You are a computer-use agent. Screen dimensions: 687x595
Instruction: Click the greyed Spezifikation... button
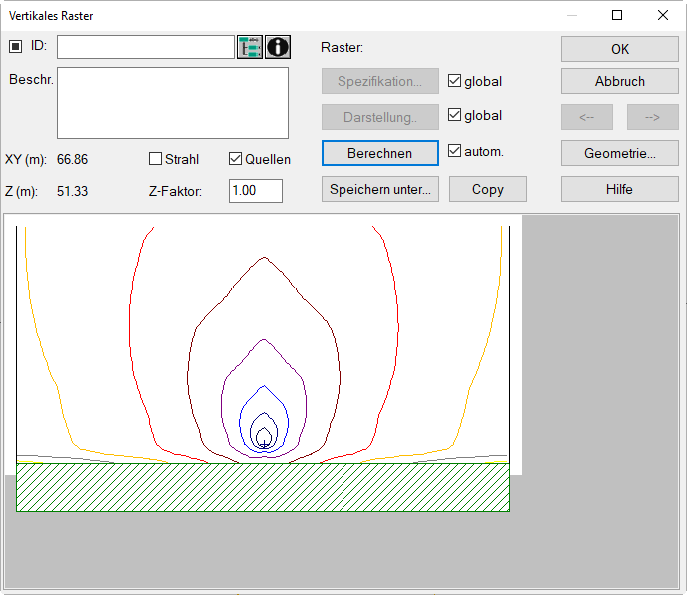[380, 81]
